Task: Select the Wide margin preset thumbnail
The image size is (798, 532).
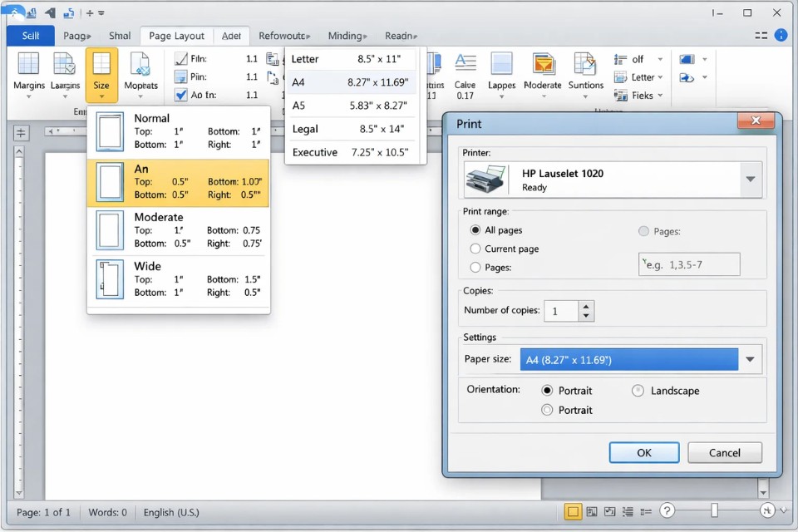Action: [x=110, y=279]
